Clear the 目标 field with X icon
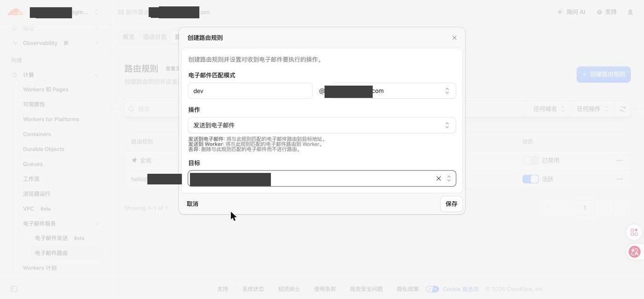Screen dimensions: 644x299 438,178
